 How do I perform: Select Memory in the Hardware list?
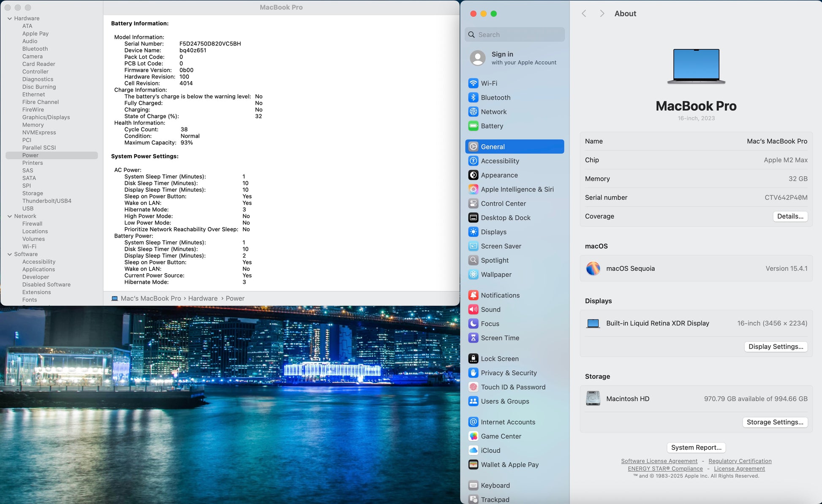point(33,125)
